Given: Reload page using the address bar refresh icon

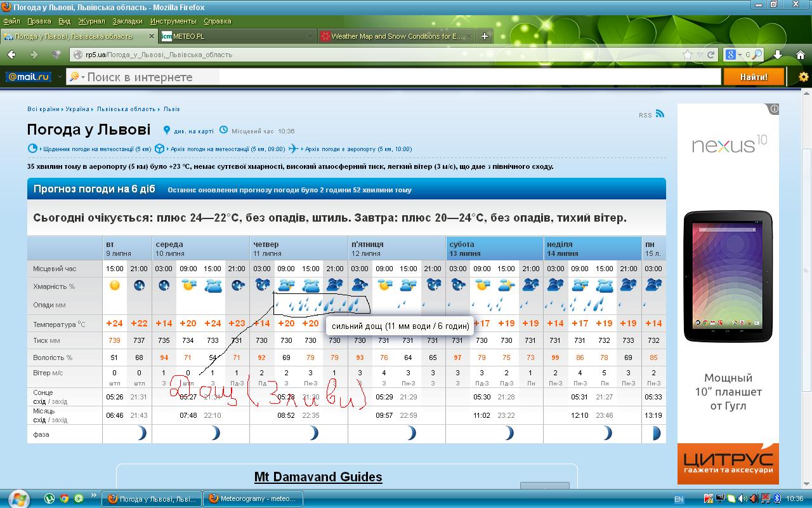Looking at the screenshot, I should coord(711,55).
